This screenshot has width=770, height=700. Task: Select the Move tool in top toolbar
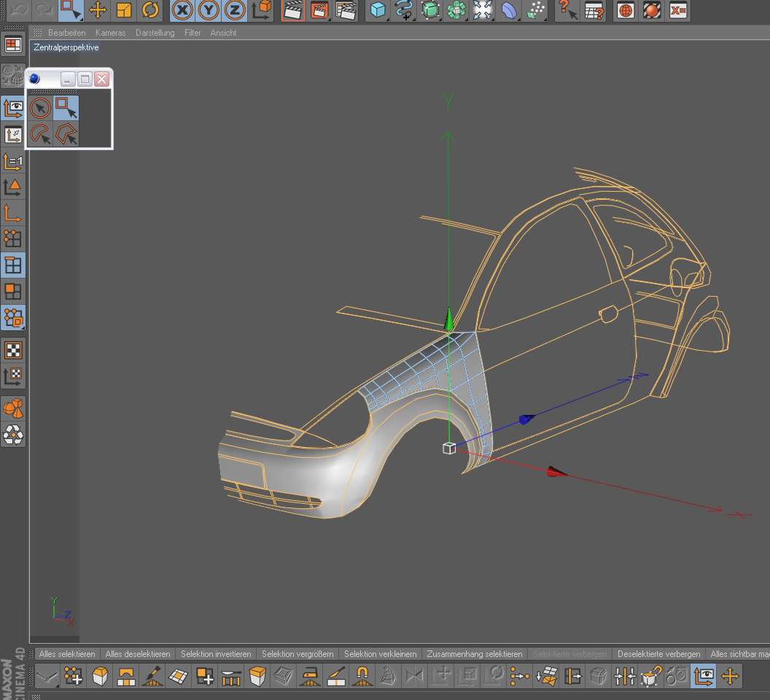tap(97, 10)
